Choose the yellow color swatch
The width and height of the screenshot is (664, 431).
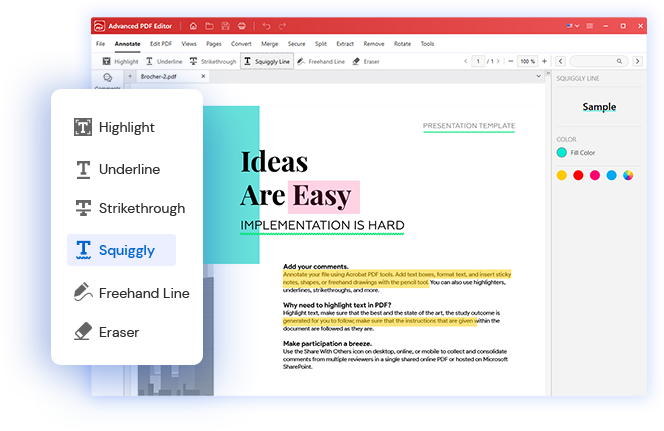point(562,175)
